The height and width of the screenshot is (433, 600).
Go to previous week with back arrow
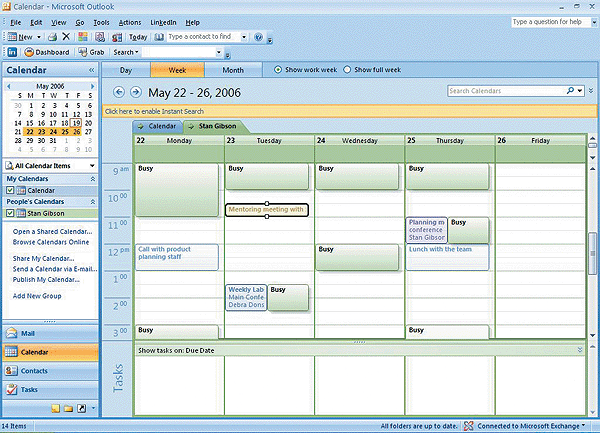[x=119, y=92]
